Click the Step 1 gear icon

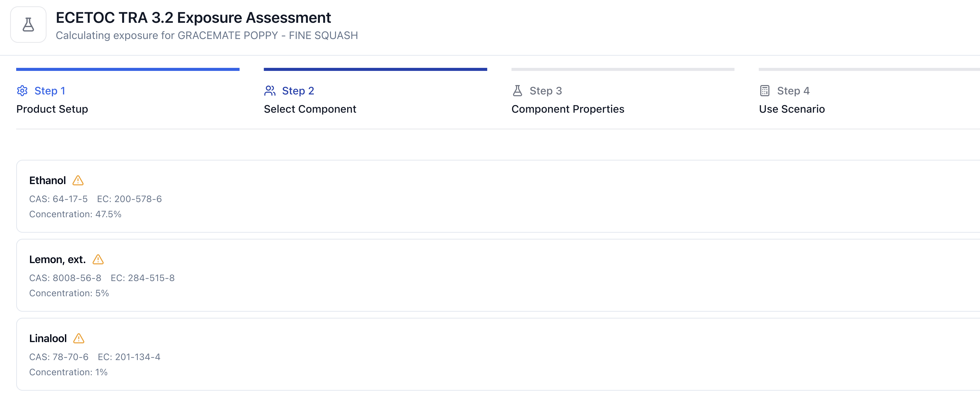[22, 91]
